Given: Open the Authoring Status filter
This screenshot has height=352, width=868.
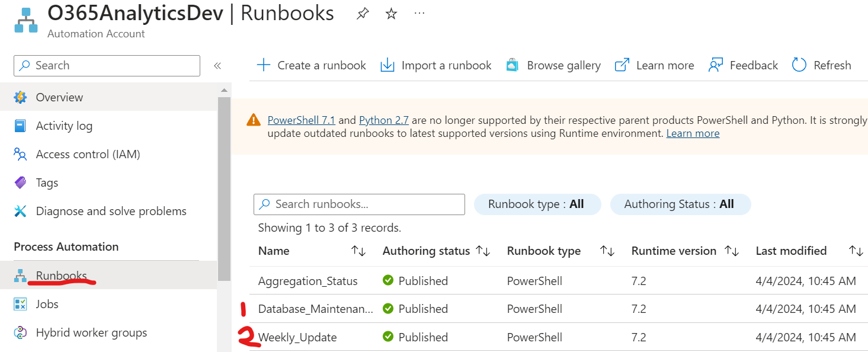Looking at the screenshot, I should click(x=680, y=204).
